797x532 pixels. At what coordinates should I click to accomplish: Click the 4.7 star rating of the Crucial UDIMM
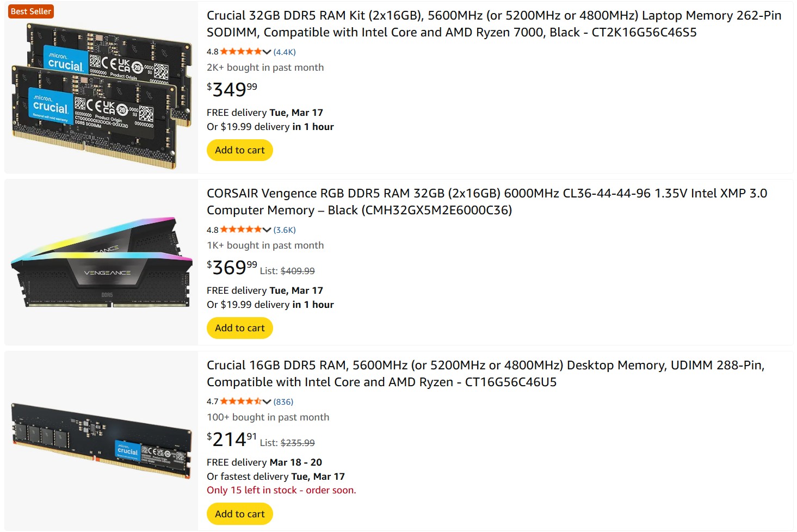[x=242, y=401]
